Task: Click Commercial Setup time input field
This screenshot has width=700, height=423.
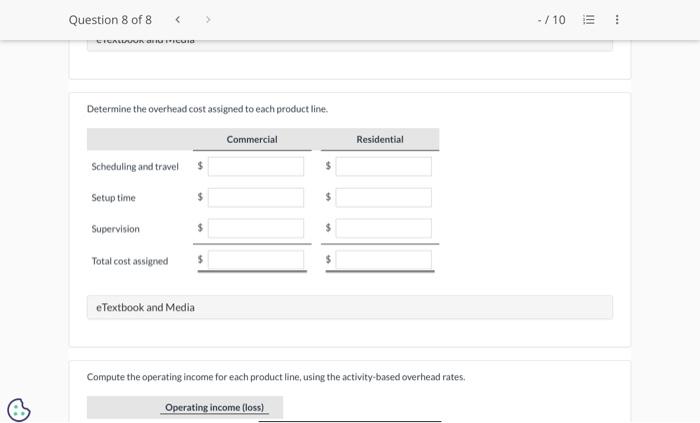Action: coord(256,198)
